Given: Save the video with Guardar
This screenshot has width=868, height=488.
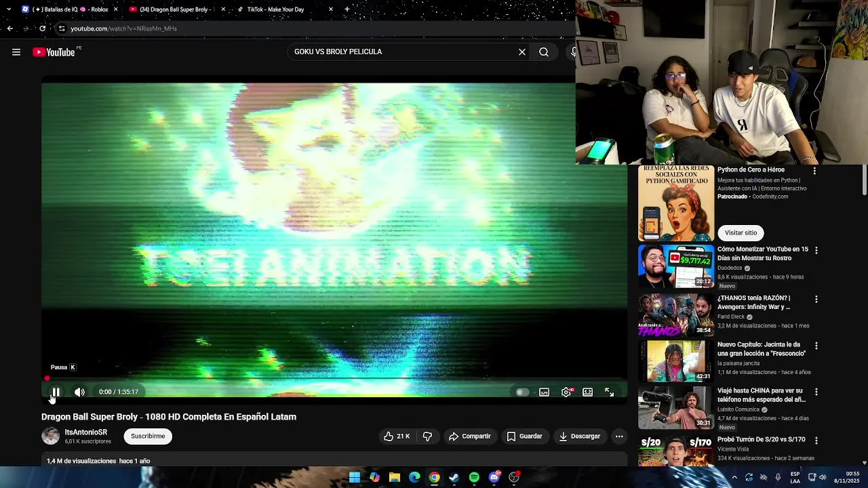Looking at the screenshot, I should pos(525,436).
